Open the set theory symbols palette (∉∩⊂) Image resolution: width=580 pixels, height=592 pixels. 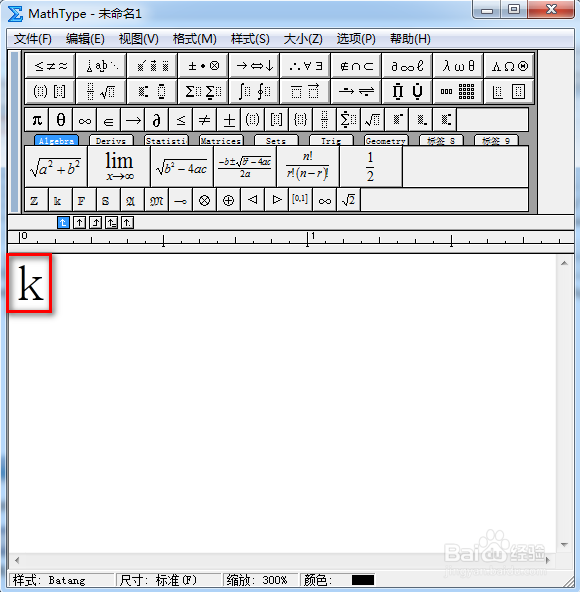tap(356, 66)
